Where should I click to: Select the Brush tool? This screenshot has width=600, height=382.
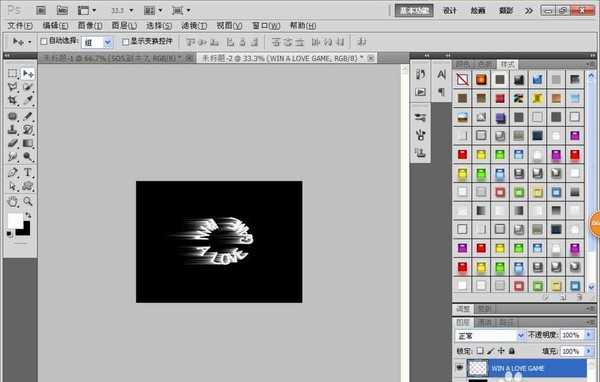coord(28,116)
